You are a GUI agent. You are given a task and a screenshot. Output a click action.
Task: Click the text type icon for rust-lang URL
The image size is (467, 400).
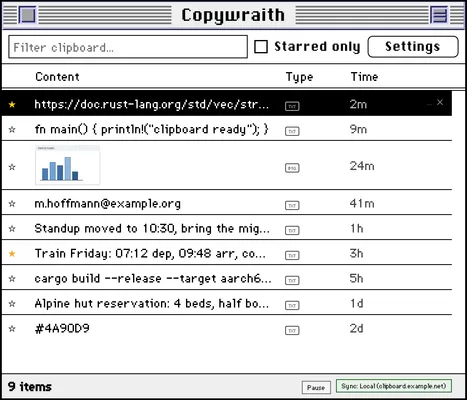pos(292,106)
